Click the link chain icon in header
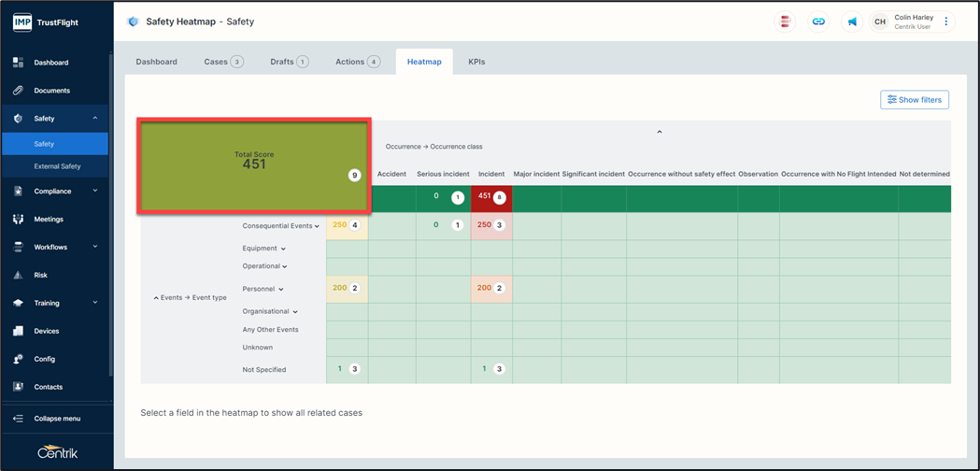Viewport: 980px width, 471px height. 818,21
